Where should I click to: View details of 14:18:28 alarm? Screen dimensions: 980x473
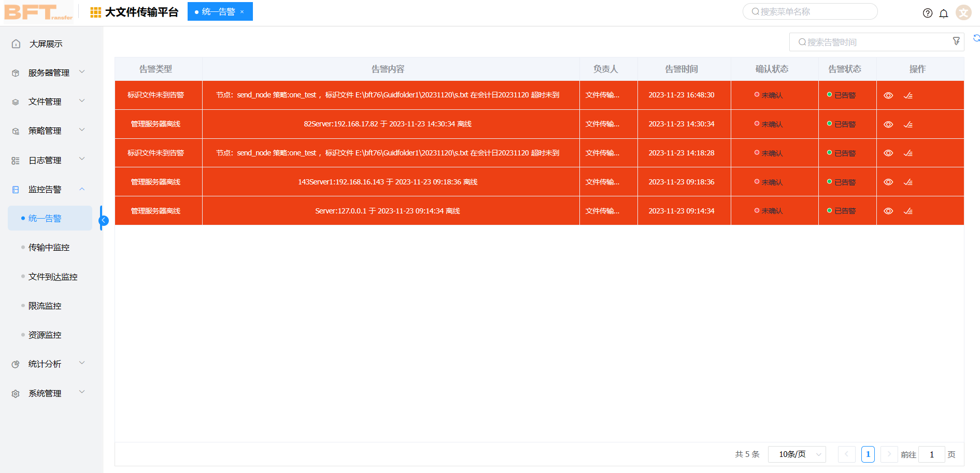click(x=888, y=153)
